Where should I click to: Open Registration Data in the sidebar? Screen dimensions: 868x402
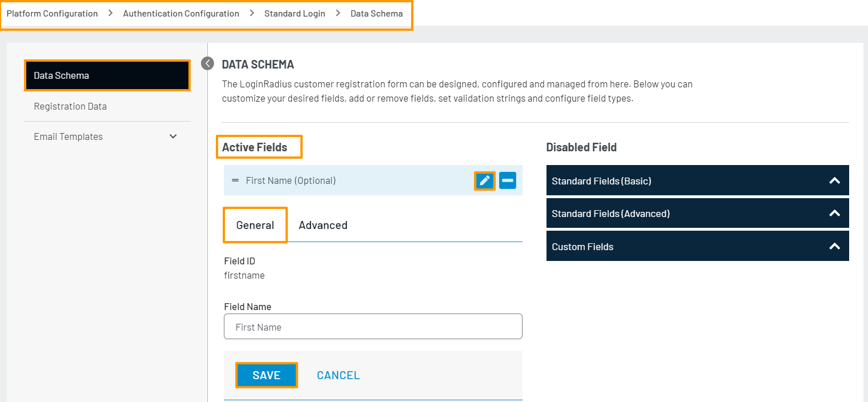pos(70,106)
